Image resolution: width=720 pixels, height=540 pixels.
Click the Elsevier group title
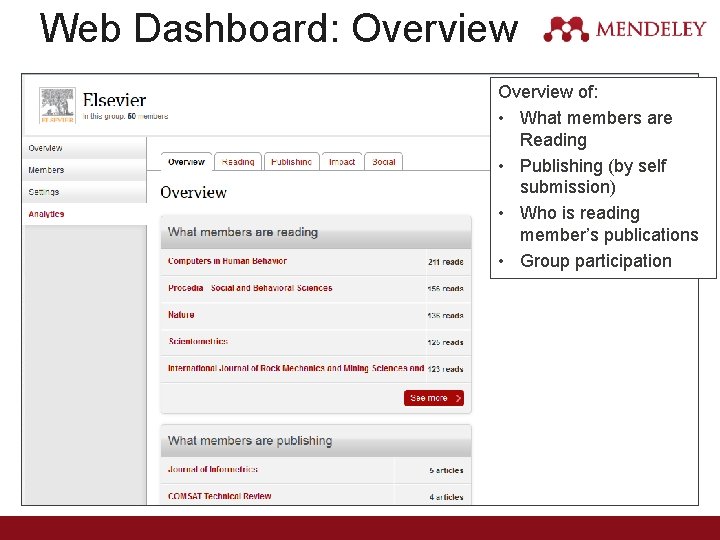(x=114, y=100)
